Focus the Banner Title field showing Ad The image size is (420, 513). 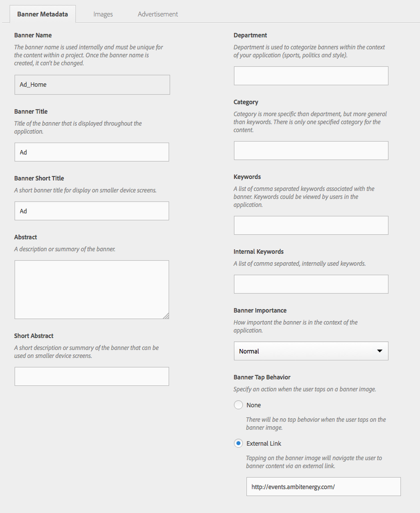click(x=92, y=152)
